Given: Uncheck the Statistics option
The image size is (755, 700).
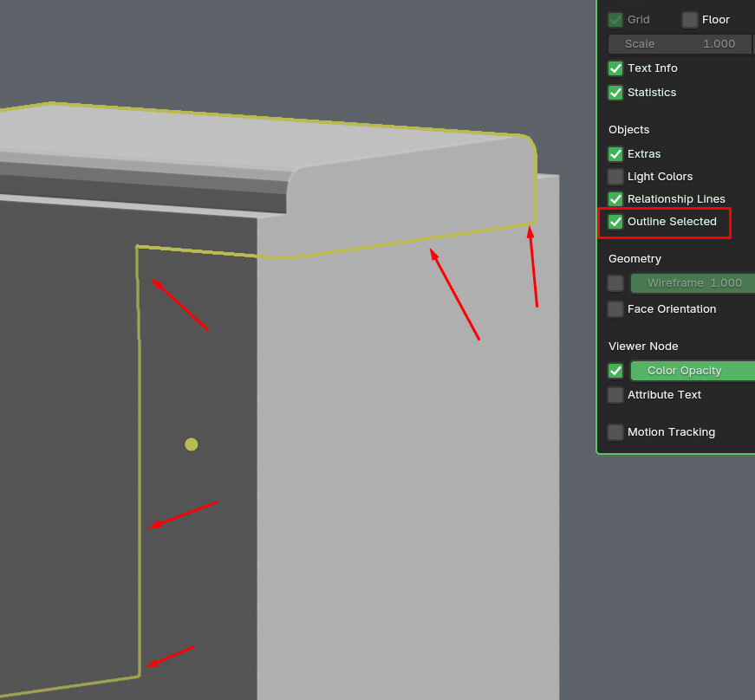Looking at the screenshot, I should [x=615, y=93].
